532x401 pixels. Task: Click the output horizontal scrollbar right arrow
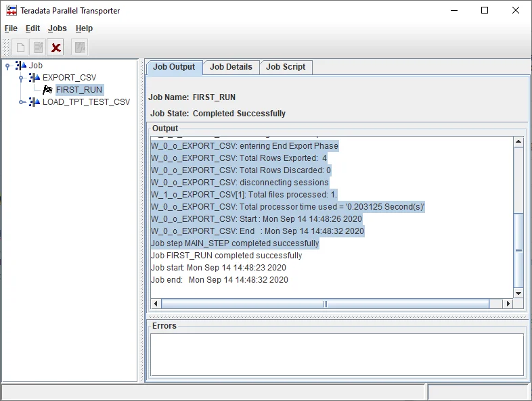click(x=508, y=304)
